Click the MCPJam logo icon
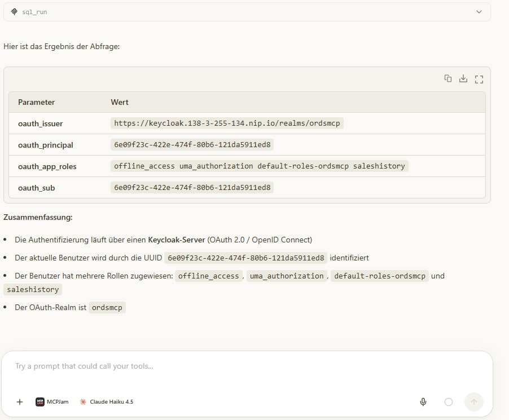 point(40,402)
